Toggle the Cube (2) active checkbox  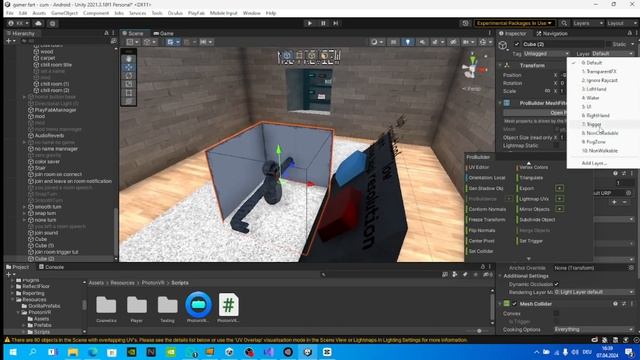click(517, 44)
